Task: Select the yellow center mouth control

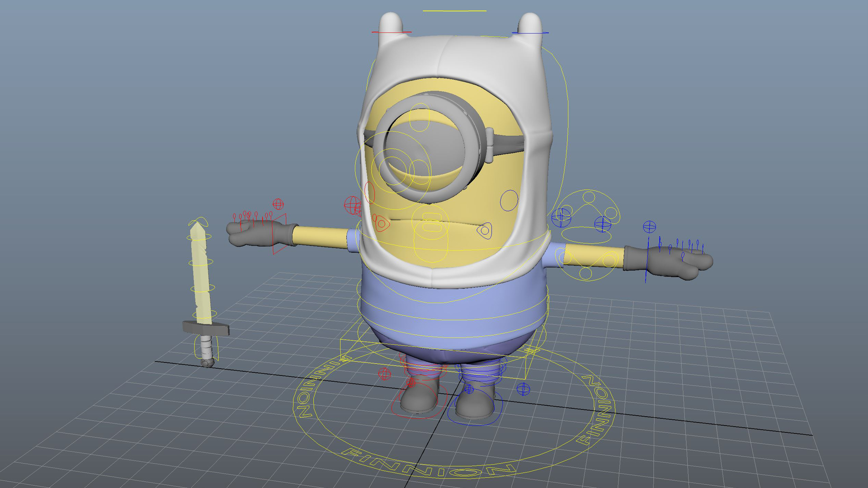Action: pyautogui.click(x=431, y=223)
